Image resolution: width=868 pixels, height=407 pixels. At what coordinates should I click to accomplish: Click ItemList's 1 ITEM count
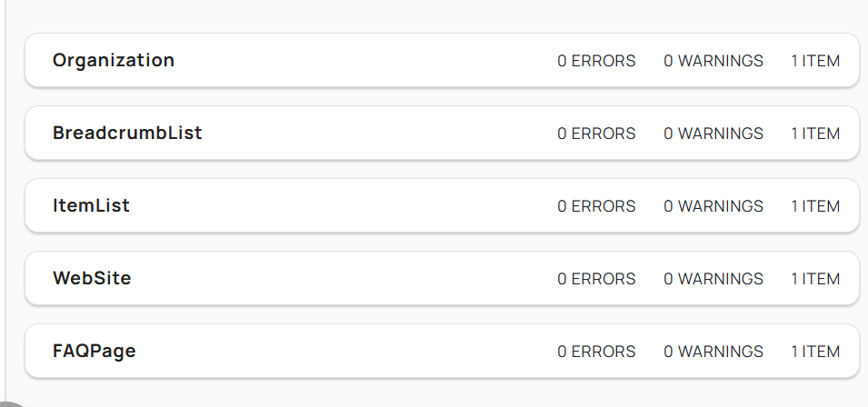click(x=815, y=206)
